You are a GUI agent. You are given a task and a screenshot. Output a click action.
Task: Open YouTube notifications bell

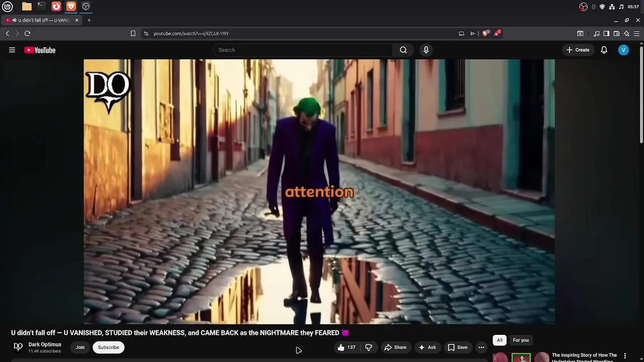(604, 50)
